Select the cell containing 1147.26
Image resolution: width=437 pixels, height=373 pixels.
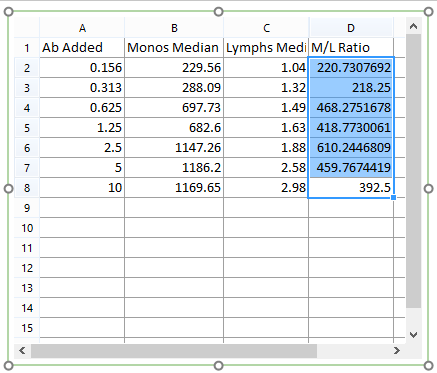(174, 148)
